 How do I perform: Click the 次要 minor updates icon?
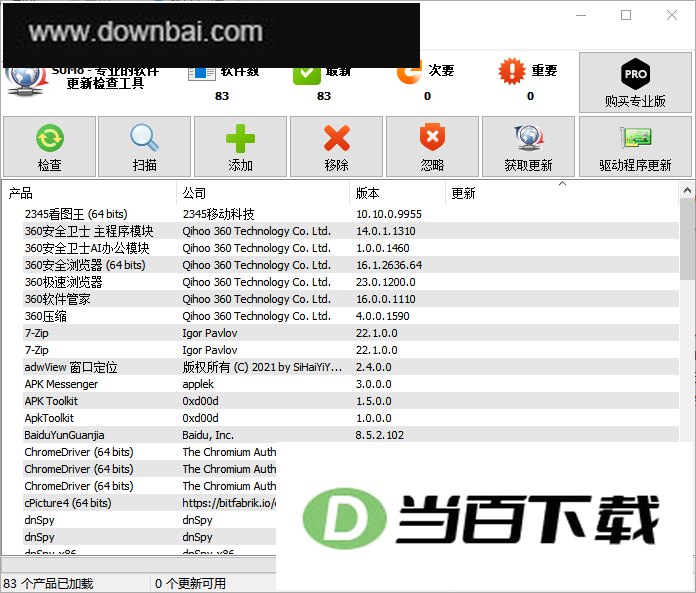pos(409,73)
